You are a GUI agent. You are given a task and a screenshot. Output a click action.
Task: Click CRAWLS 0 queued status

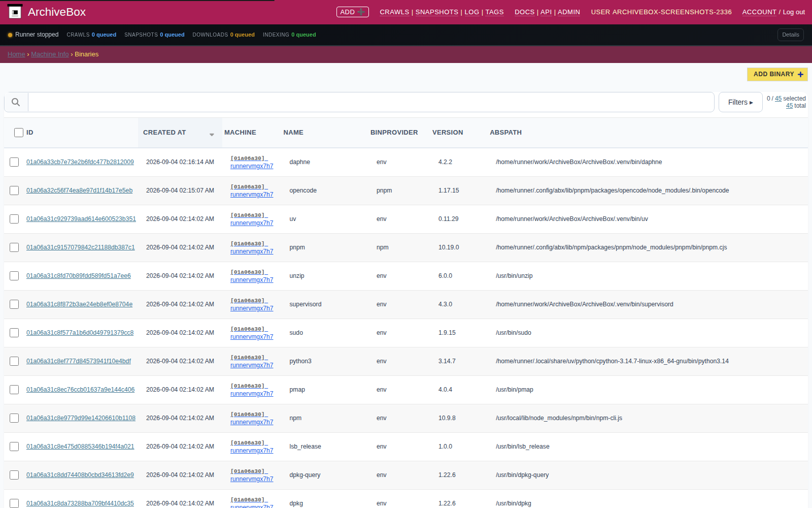[91, 35]
